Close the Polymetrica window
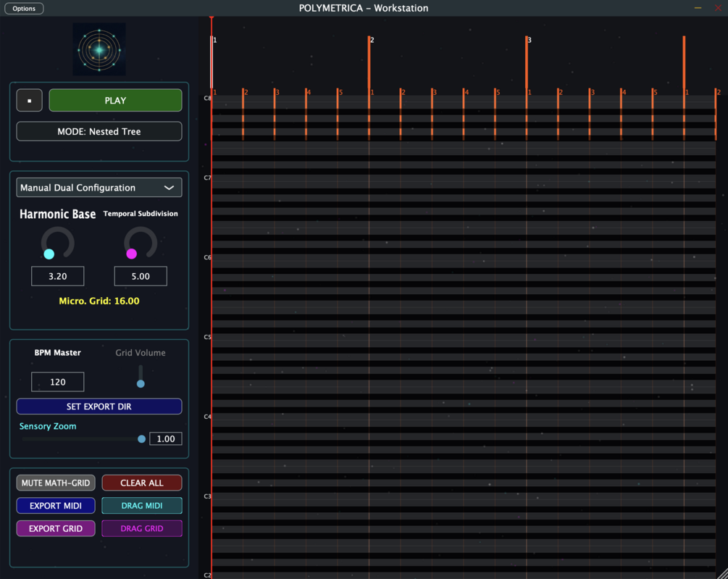 pos(718,8)
